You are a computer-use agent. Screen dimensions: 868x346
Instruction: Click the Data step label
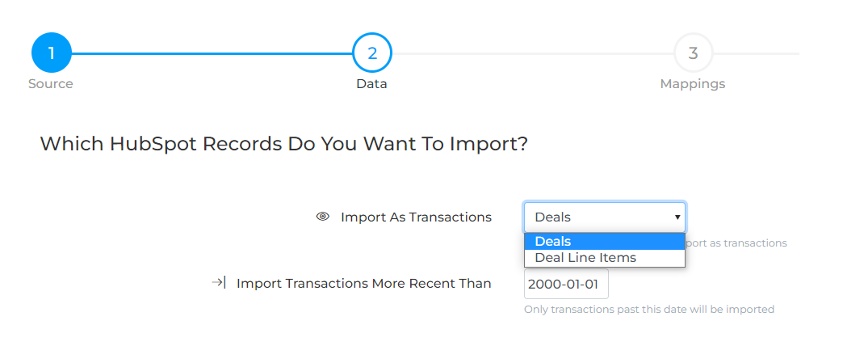(372, 84)
